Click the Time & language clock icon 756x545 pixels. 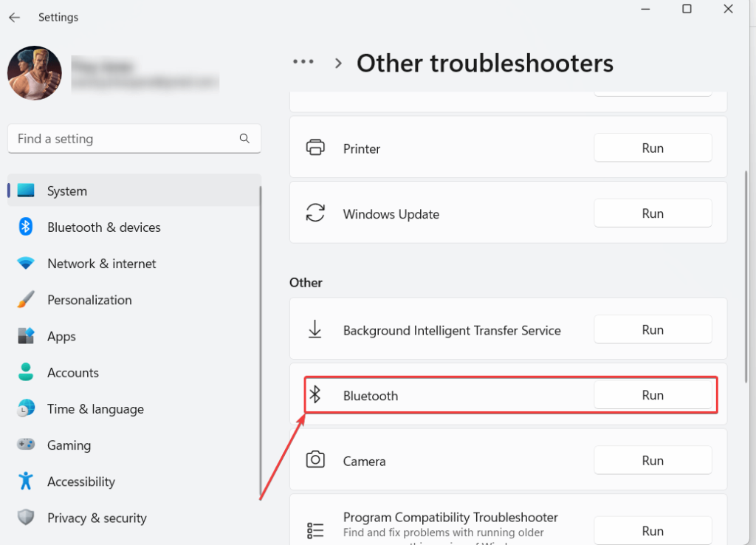pyautogui.click(x=26, y=409)
